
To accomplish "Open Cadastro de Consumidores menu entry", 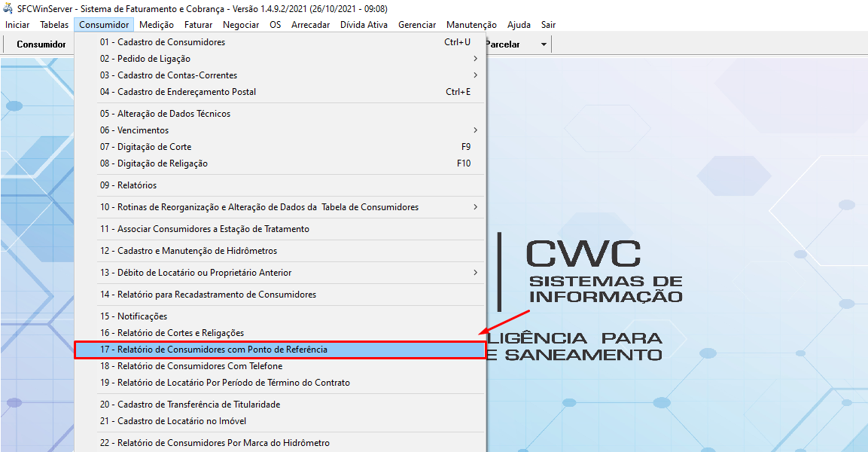I will [162, 42].
